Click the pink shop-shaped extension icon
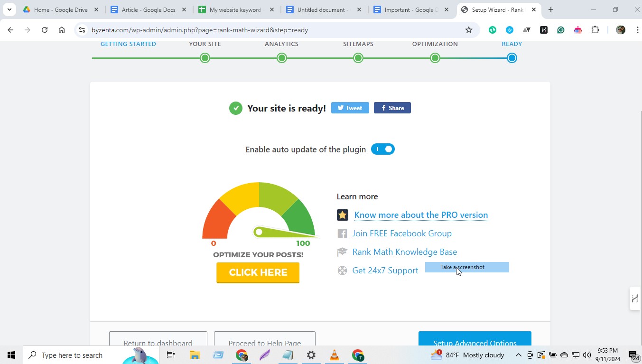 (x=578, y=30)
